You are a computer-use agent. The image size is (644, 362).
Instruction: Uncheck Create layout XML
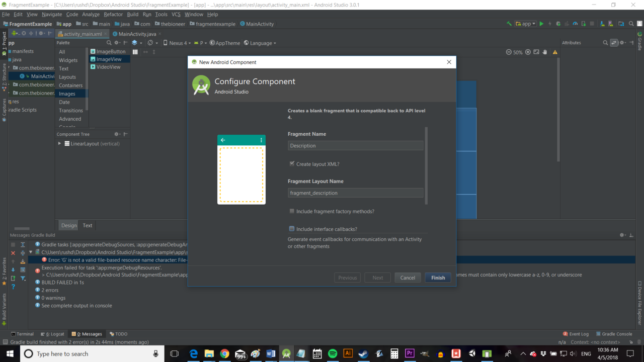[x=292, y=163]
